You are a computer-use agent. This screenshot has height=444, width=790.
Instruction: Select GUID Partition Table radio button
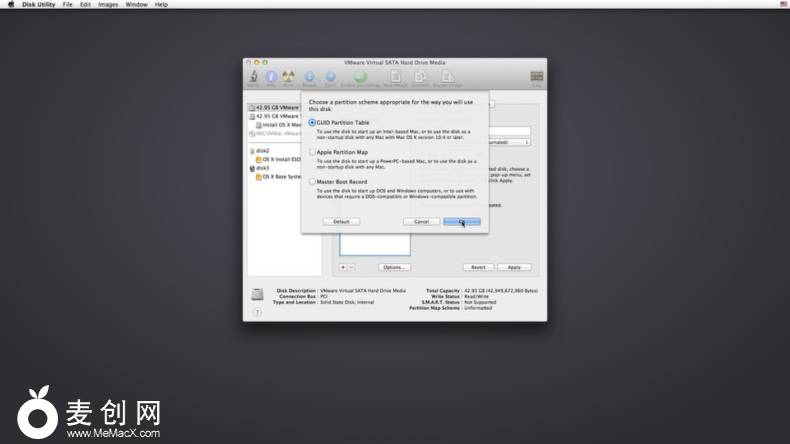pyautogui.click(x=313, y=122)
